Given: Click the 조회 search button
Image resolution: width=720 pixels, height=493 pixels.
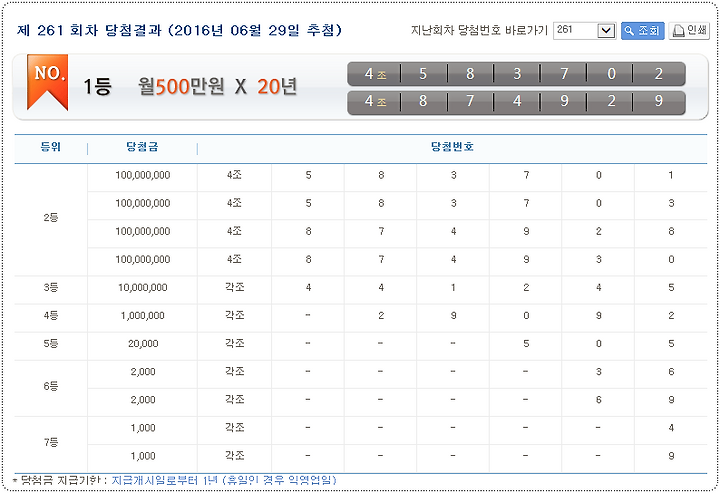Looking at the screenshot, I should (x=642, y=31).
